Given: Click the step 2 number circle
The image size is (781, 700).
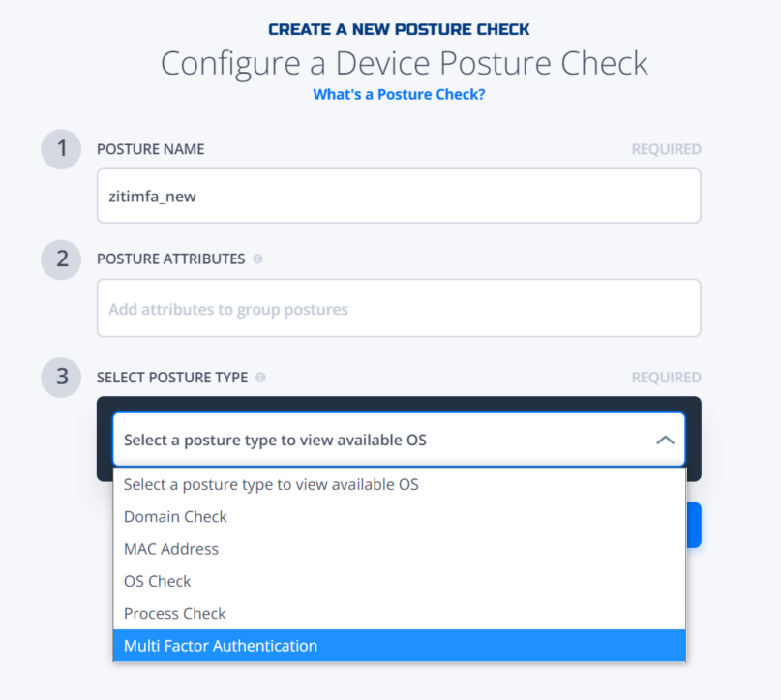Looking at the screenshot, I should [61, 259].
